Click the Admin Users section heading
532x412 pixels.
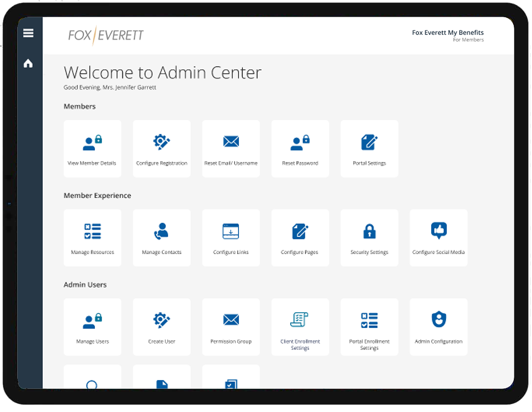click(85, 285)
